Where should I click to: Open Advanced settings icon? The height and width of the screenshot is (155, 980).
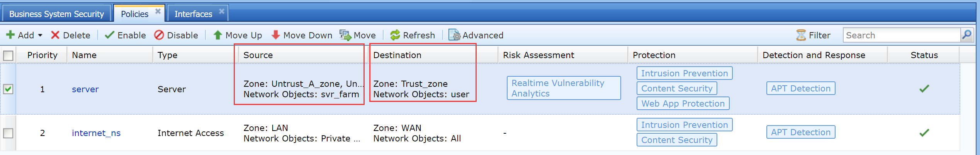pyautogui.click(x=454, y=35)
